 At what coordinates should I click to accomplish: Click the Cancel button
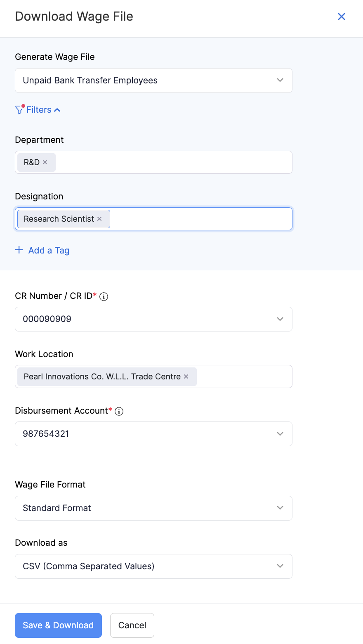pos(132,625)
